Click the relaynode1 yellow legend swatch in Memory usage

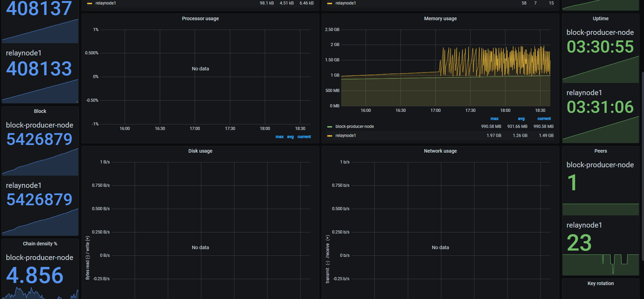pos(329,136)
